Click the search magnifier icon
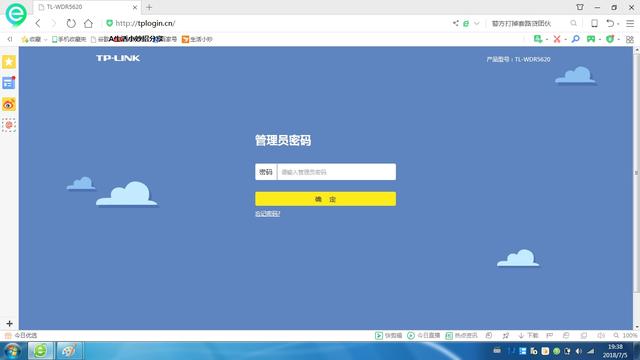 [x=573, y=23]
